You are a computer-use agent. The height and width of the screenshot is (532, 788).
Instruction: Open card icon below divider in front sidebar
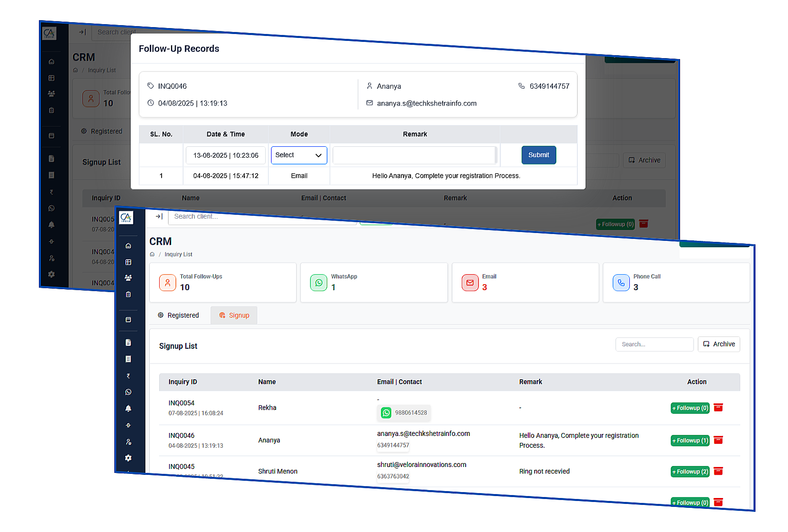click(128, 320)
